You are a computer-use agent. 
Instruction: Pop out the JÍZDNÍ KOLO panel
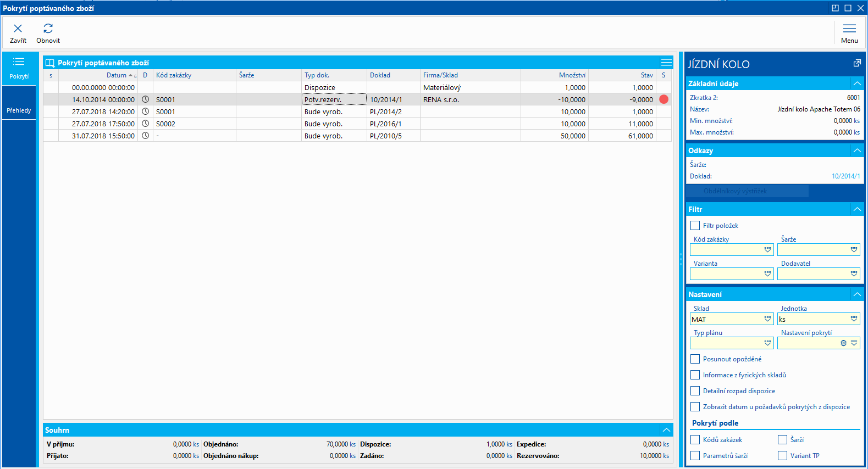click(857, 64)
